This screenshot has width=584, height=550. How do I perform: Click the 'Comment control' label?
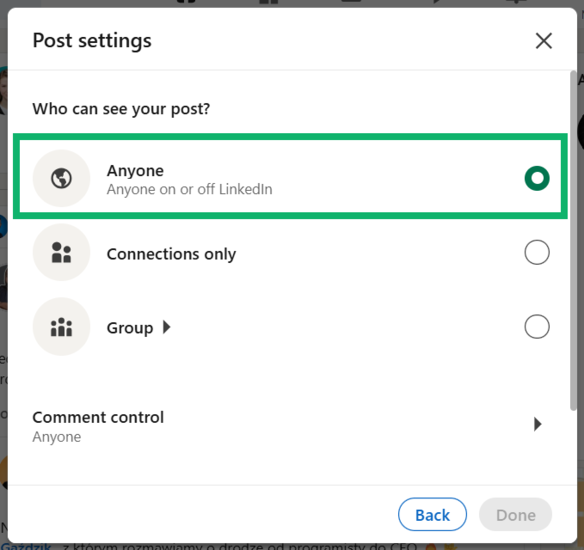click(98, 417)
